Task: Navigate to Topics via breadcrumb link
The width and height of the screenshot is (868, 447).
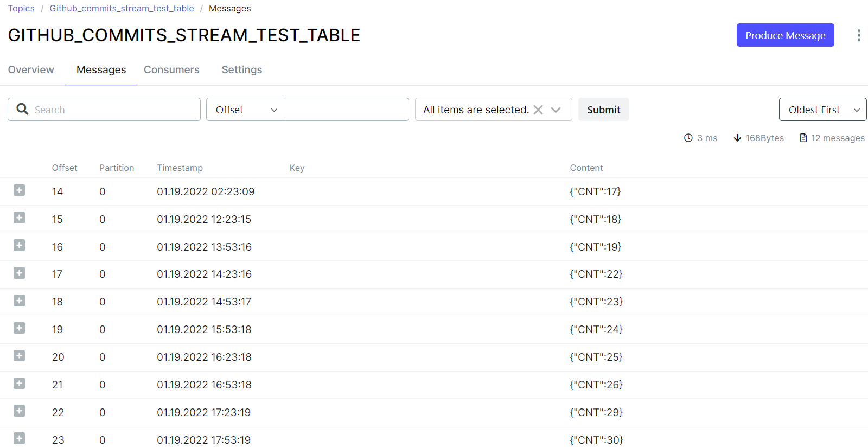Action: click(21, 8)
